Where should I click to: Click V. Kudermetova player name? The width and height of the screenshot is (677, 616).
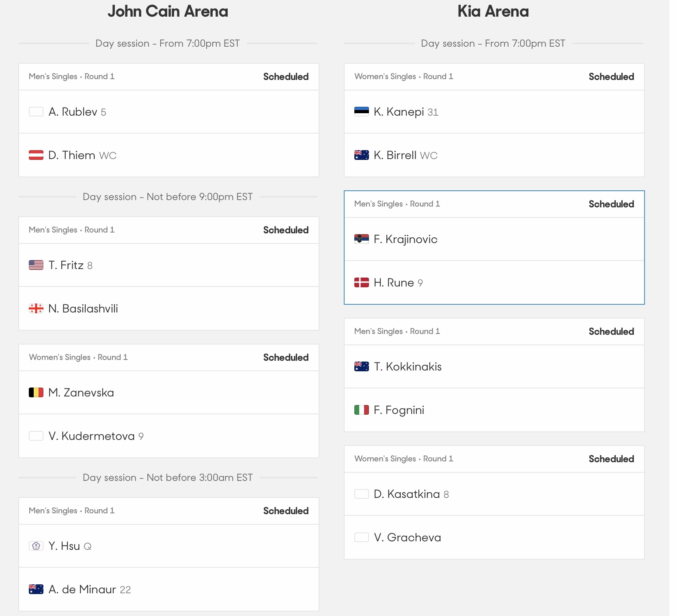[x=91, y=436]
